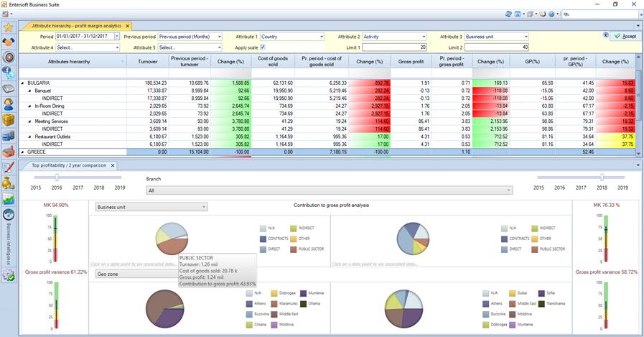
Task: Collapse the BULGARIA tree row
Action: point(23,83)
